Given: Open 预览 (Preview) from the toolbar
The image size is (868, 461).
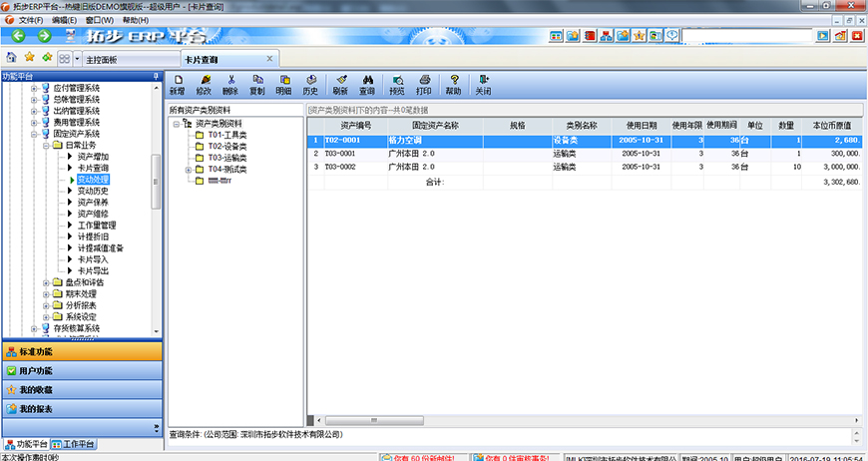Looking at the screenshot, I should coord(396,84).
